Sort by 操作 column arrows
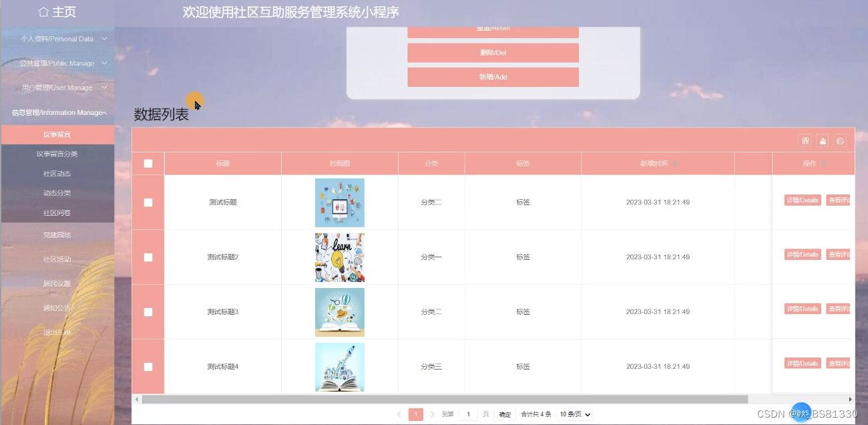This screenshot has height=425, width=868. (824, 164)
